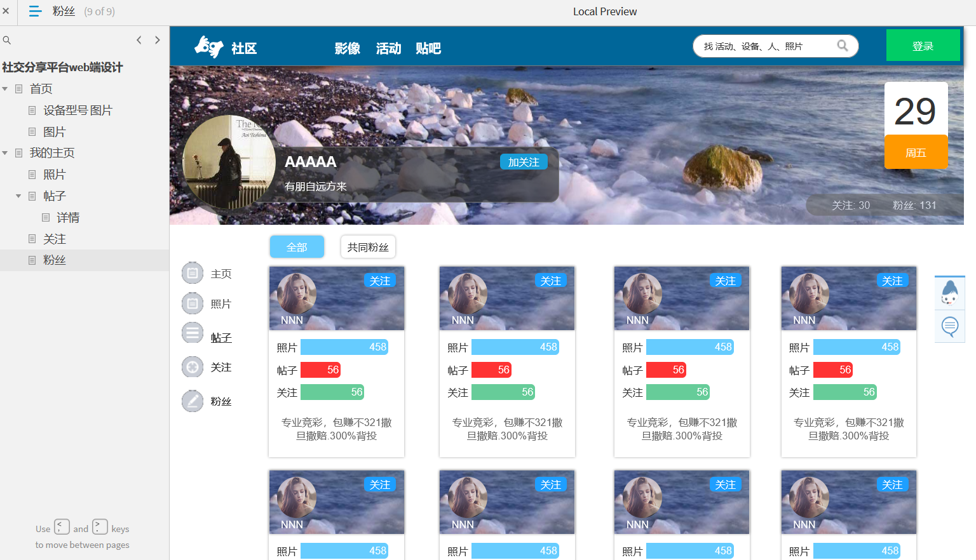The image size is (976, 560).
Task: Click the 粉丝 pencil icon in profile menu
Action: pyautogui.click(x=193, y=401)
